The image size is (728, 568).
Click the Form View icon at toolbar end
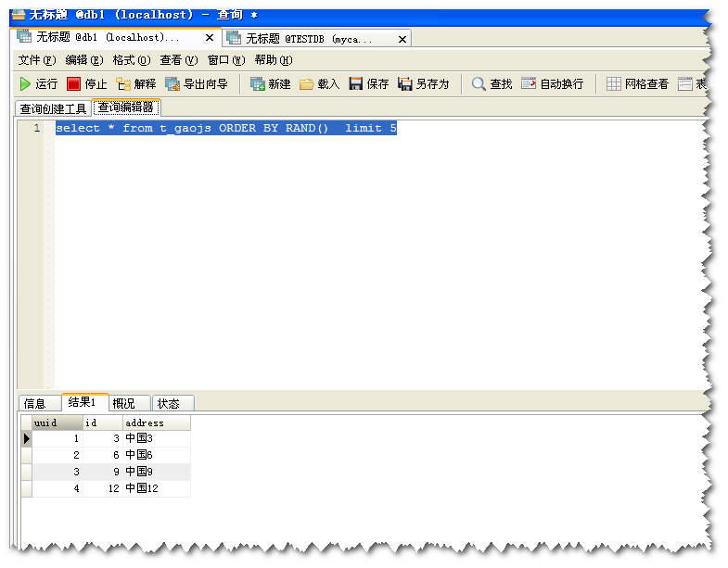tap(684, 84)
